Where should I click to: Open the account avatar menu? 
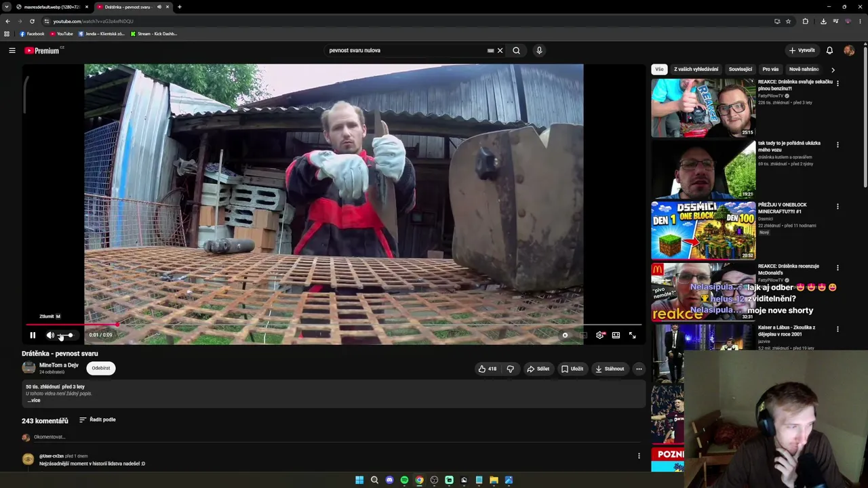click(x=849, y=50)
